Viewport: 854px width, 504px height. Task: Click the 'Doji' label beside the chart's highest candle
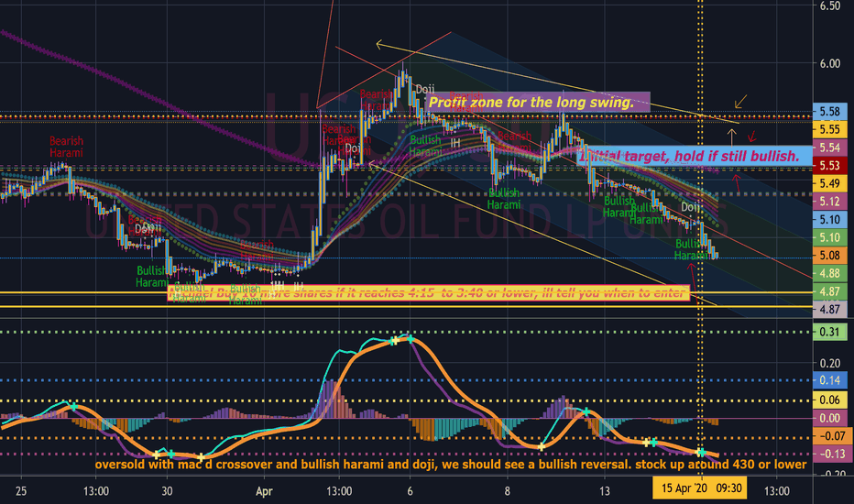click(x=425, y=89)
